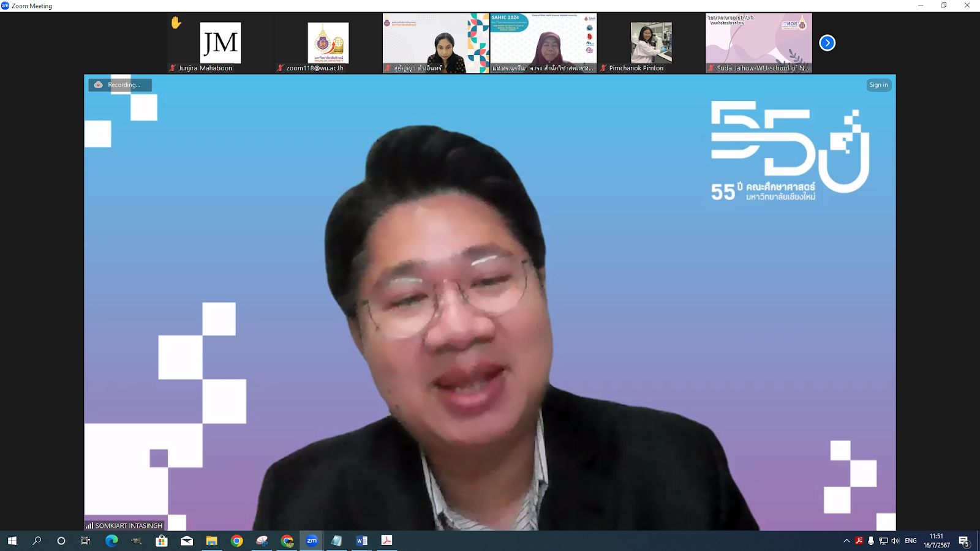Open Google Chrome from the taskbar
Screen dimensions: 980x551
237,541
